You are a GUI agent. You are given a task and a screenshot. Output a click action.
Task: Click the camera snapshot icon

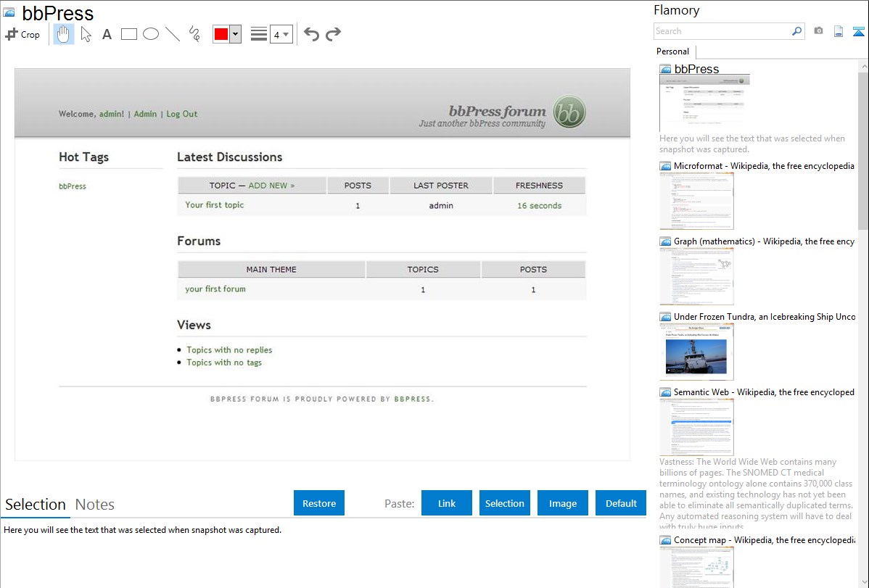818,31
